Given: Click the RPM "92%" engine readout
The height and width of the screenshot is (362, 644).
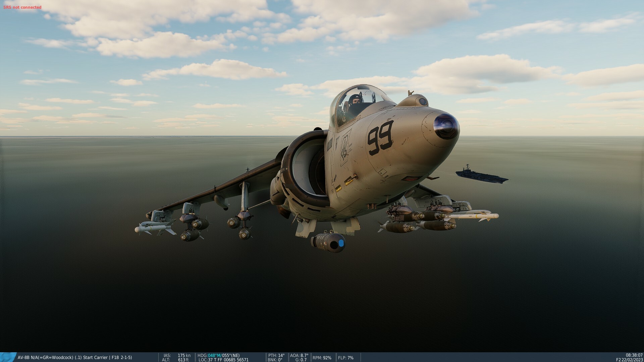Looking at the screenshot, I should pyautogui.click(x=327, y=358).
